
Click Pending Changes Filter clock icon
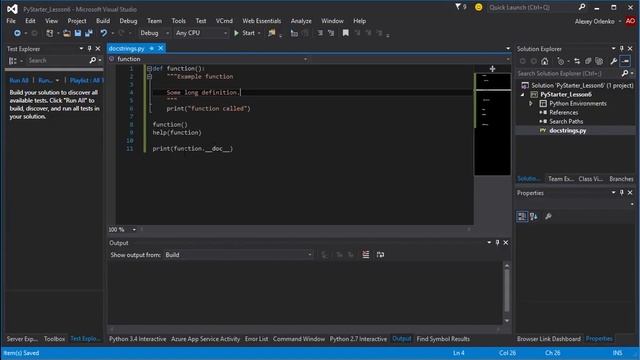pyautogui.click(x=561, y=61)
